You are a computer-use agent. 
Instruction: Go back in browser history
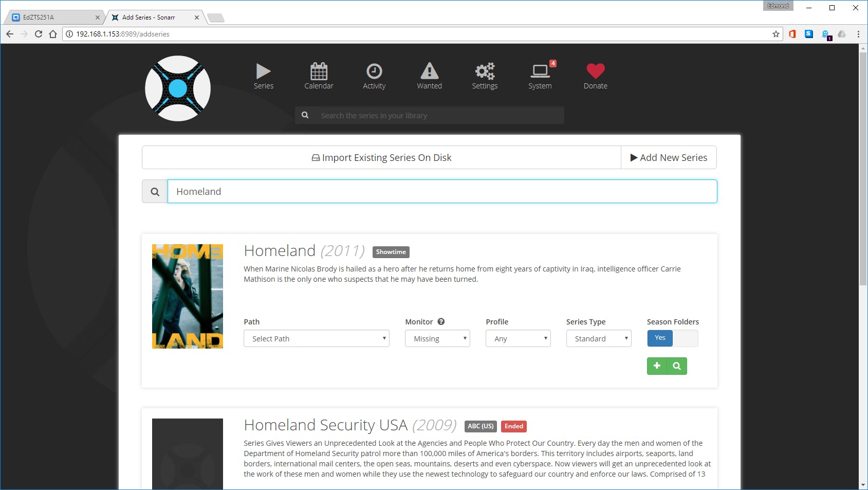[10, 34]
